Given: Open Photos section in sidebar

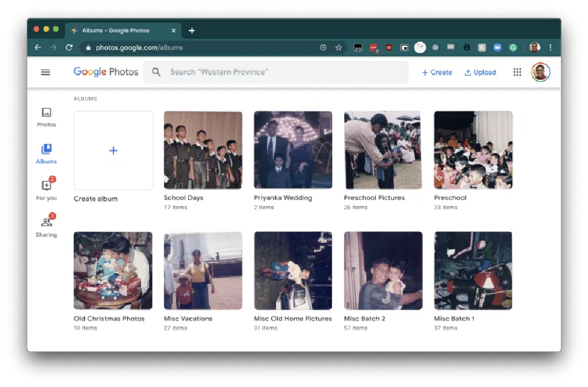Looking at the screenshot, I should pyautogui.click(x=46, y=117).
